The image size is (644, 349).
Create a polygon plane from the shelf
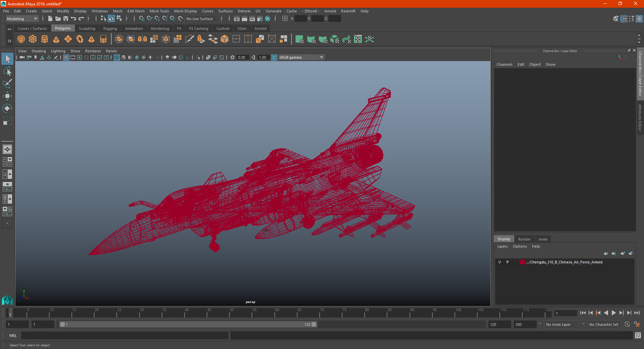coord(68,39)
